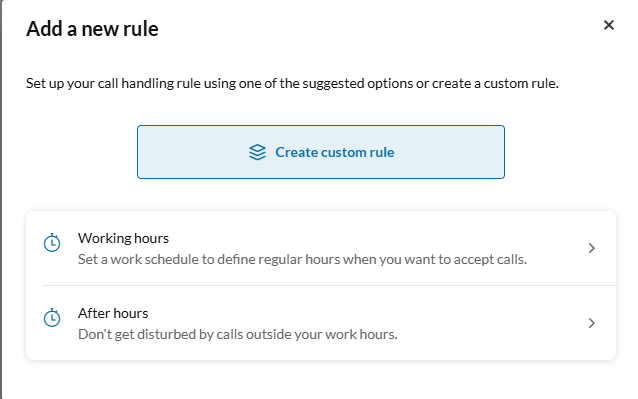Select the Working hours title text
The width and height of the screenshot is (638, 399).
click(x=123, y=238)
